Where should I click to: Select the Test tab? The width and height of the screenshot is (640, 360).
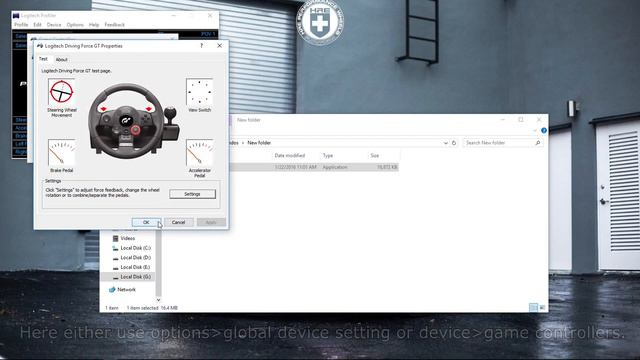[x=43, y=59]
